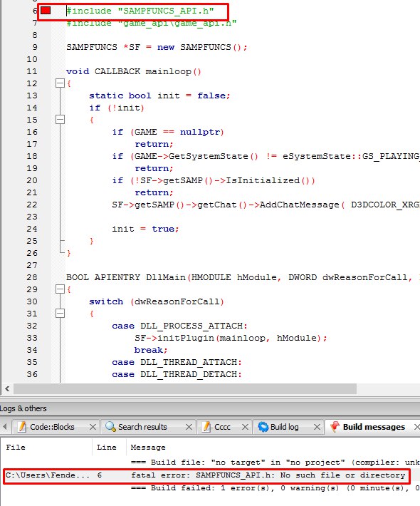Select the Build messages tab
Screen dimensions: 420x506
point(374,427)
